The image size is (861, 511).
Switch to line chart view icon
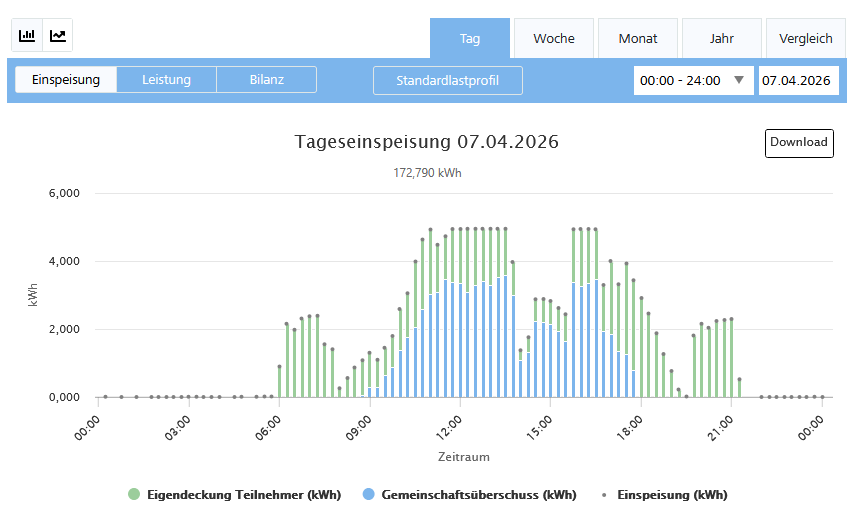(x=58, y=36)
